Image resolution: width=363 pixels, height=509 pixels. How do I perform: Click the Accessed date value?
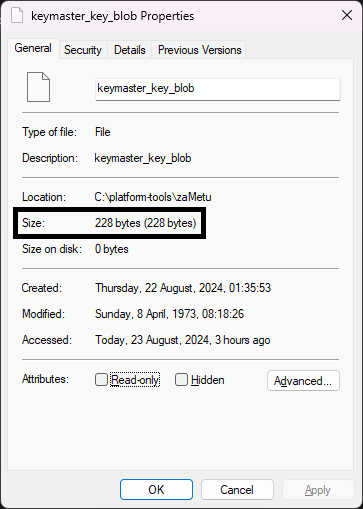(183, 340)
